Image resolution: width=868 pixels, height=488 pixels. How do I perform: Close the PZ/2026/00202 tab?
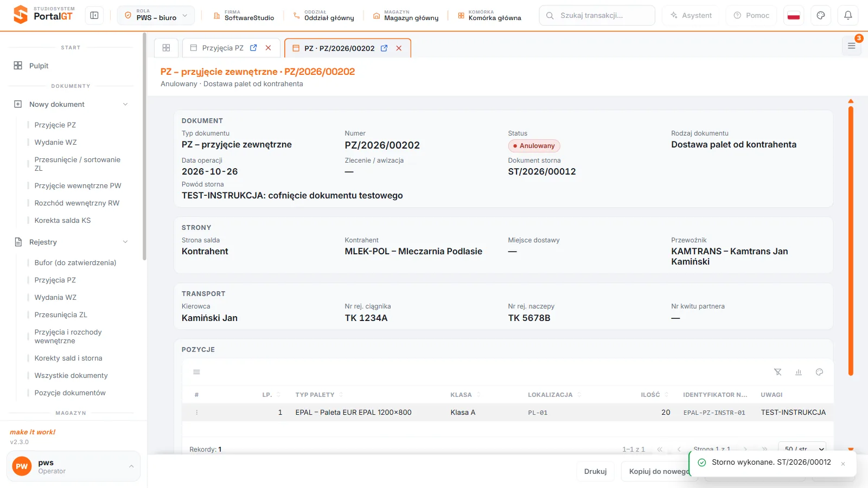[x=399, y=48]
